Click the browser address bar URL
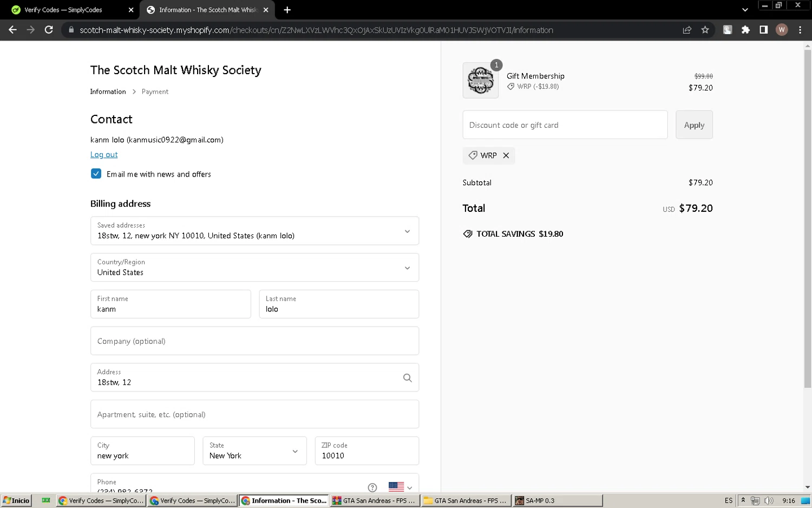This screenshot has height=508, width=812. click(316, 30)
